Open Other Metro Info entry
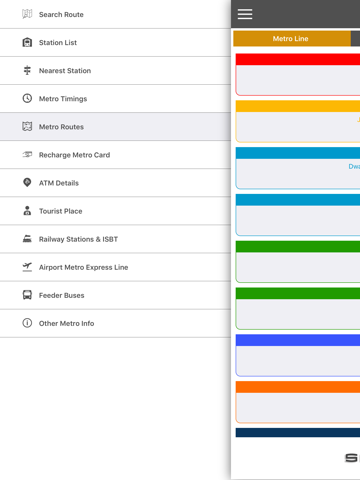Screen dimensions: 360x480 (x=115, y=323)
